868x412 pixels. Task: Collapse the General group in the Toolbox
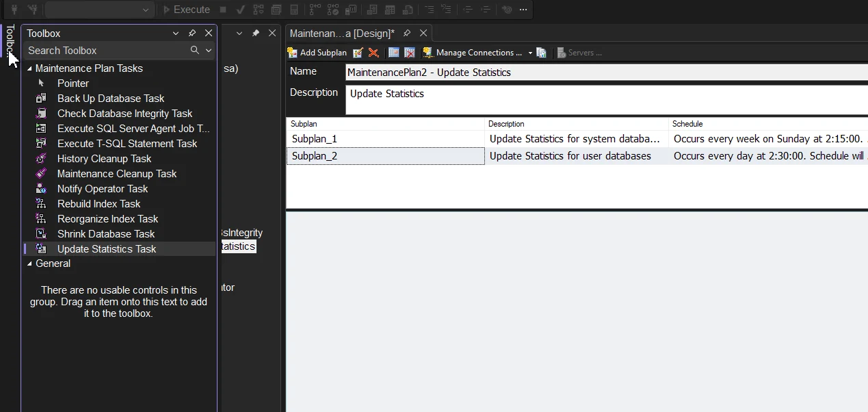(x=29, y=263)
